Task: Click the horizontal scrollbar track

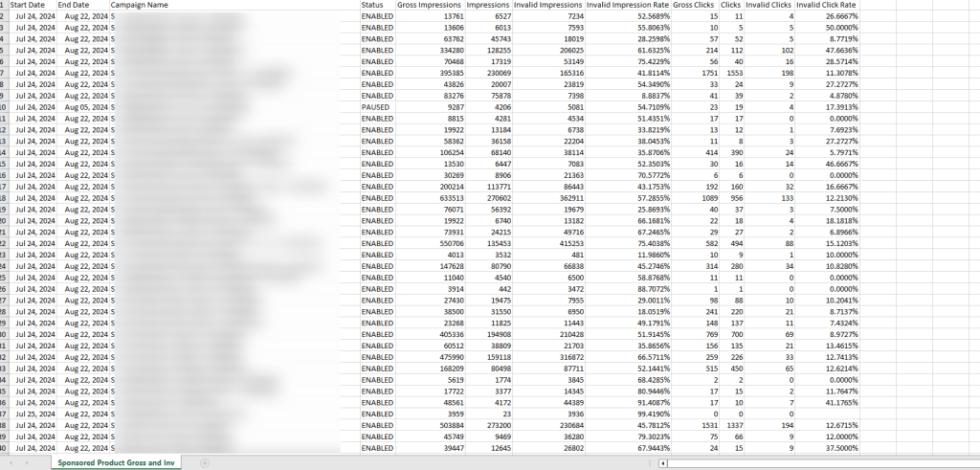Action: pos(824,463)
